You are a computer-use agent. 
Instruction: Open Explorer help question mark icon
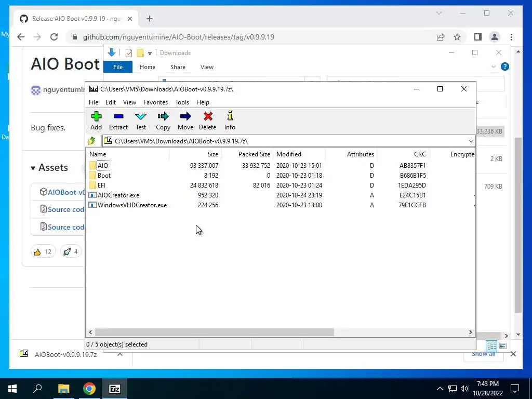point(505,66)
